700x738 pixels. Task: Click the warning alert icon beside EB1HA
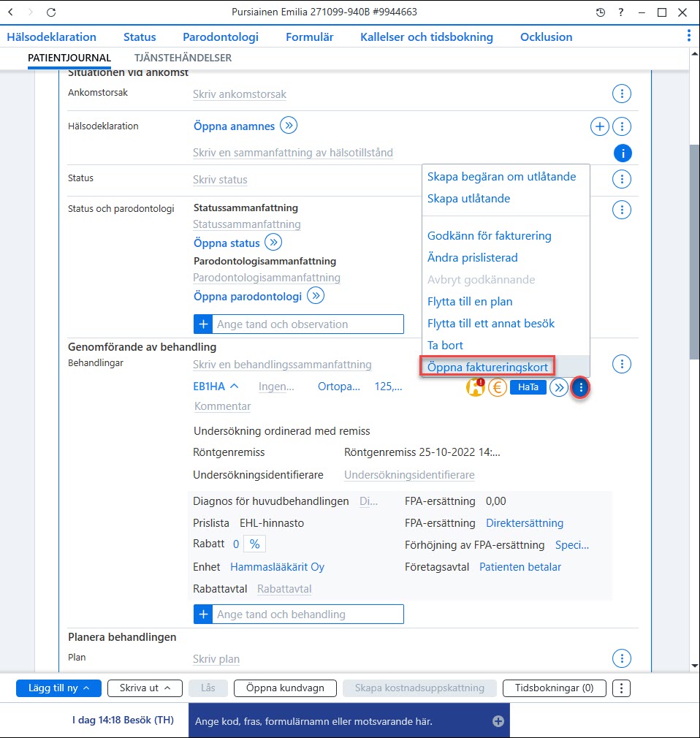(x=476, y=387)
